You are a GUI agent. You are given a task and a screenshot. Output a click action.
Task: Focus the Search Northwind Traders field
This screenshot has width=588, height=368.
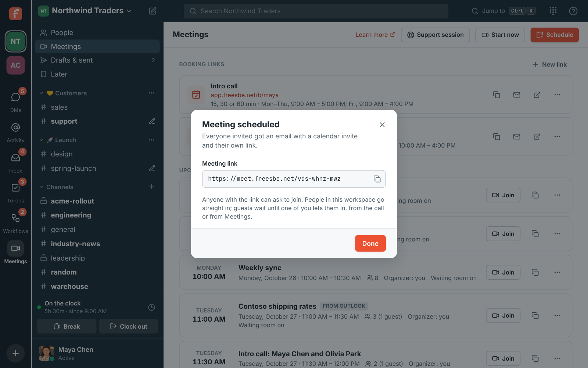click(316, 11)
